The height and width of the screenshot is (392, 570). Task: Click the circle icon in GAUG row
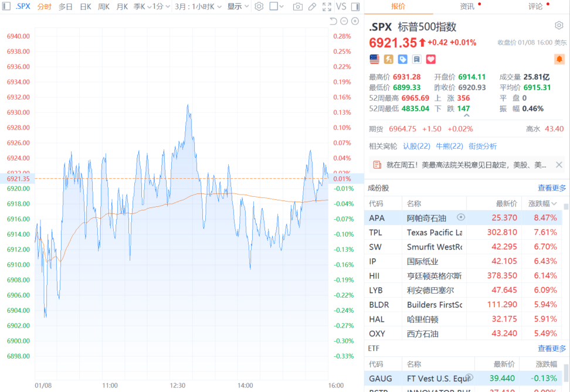click(469, 377)
